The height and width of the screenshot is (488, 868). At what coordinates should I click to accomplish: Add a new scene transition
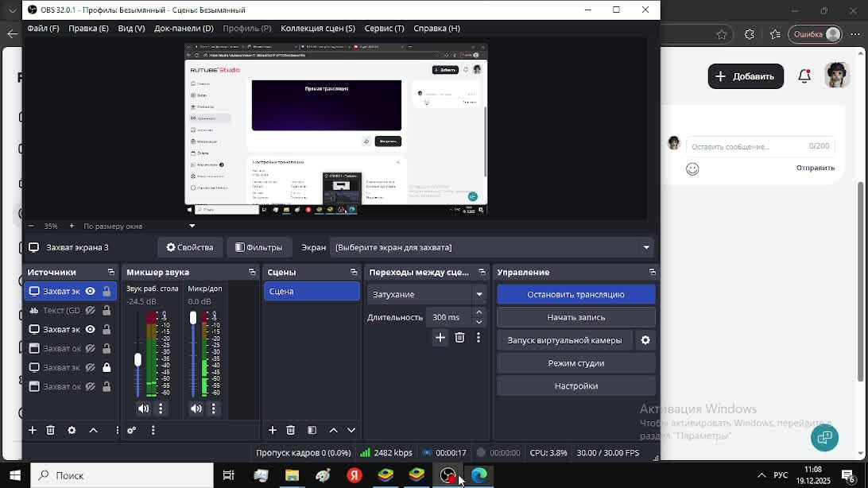tap(440, 338)
